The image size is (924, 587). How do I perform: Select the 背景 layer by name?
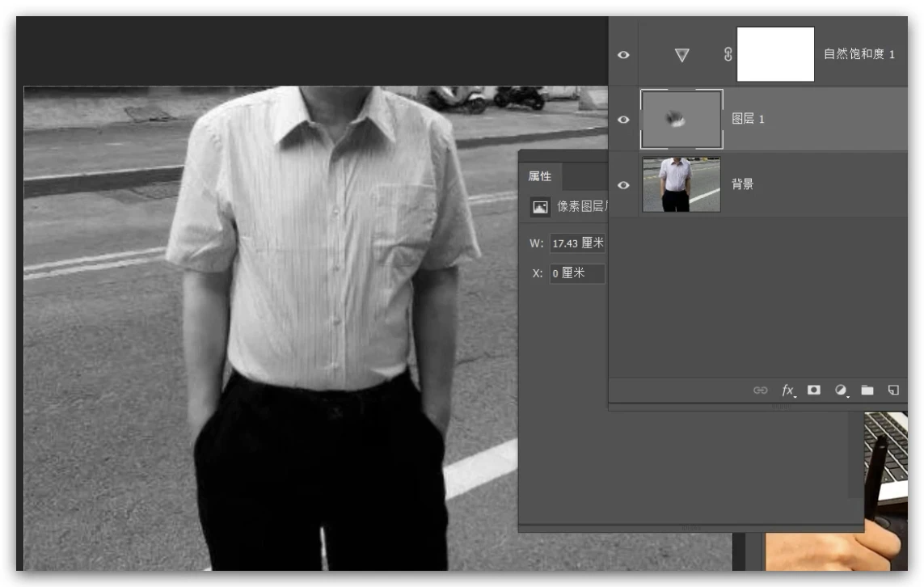point(742,184)
